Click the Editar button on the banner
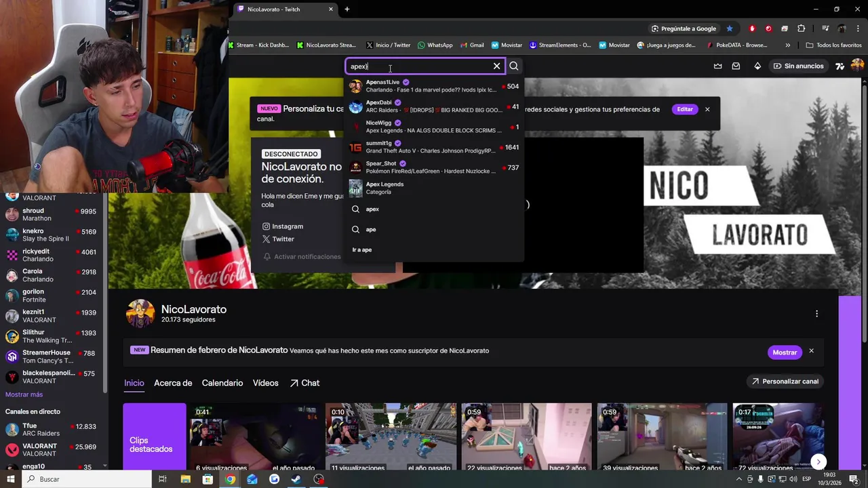868x488 pixels. [685, 109]
